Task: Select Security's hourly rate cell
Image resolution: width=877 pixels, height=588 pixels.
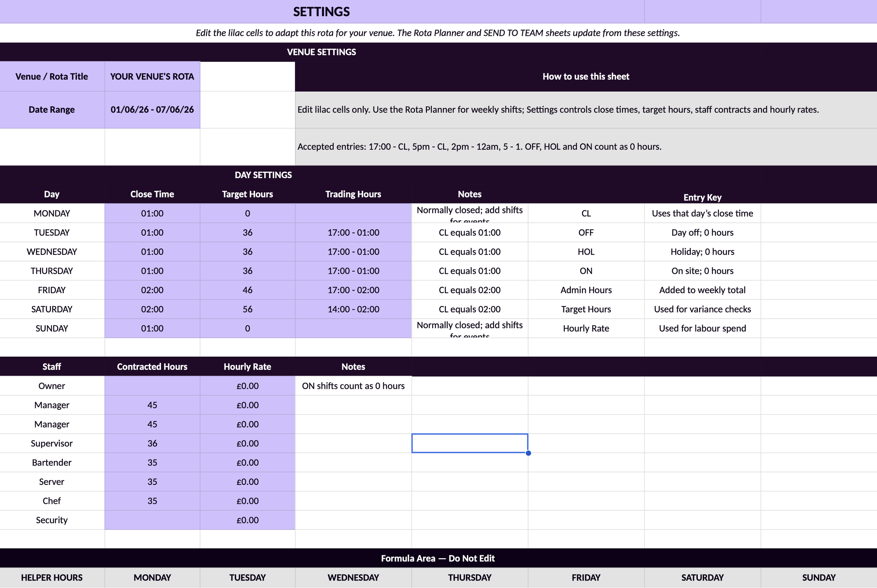Action: [x=248, y=520]
